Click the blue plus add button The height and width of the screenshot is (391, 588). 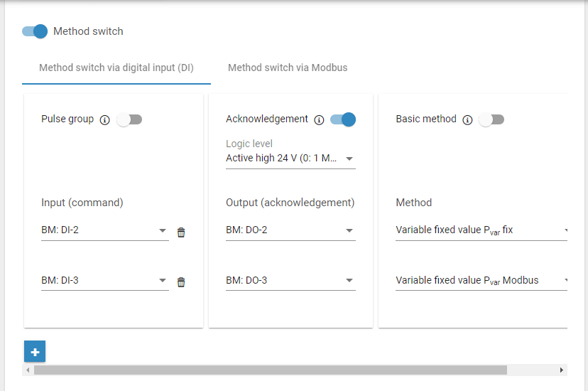point(35,351)
